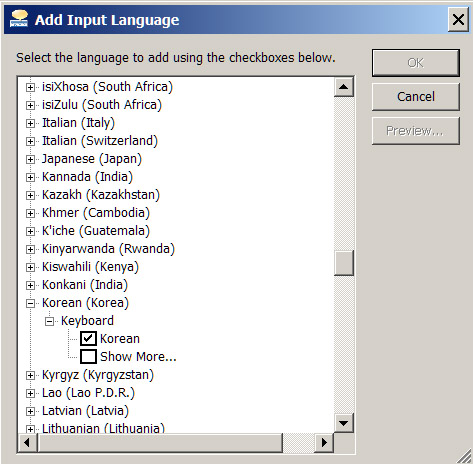Select Kyrgyz (Kyrgyzstan) language row
Screen dimensions: 473x464
pyautogui.click(x=98, y=375)
